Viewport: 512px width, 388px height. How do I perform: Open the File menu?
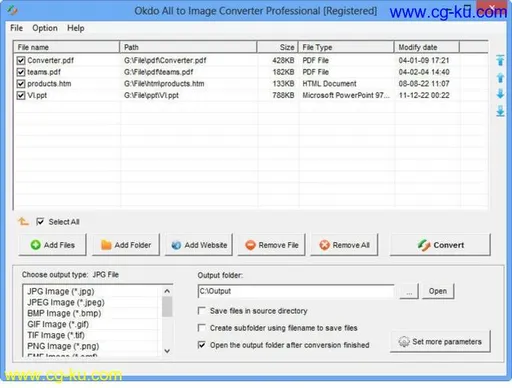coord(16,28)
